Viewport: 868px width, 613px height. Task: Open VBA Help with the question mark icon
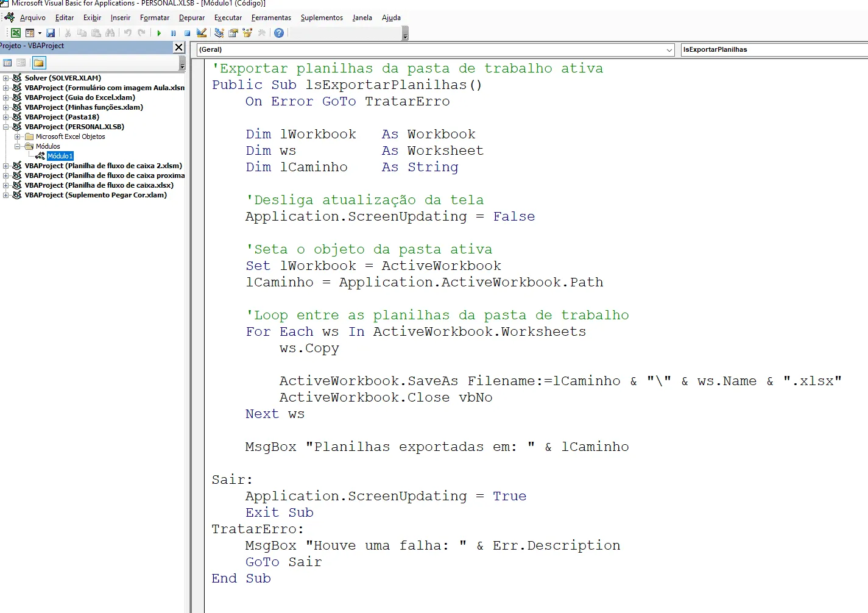pyautogui.click(x=279, y=33)
